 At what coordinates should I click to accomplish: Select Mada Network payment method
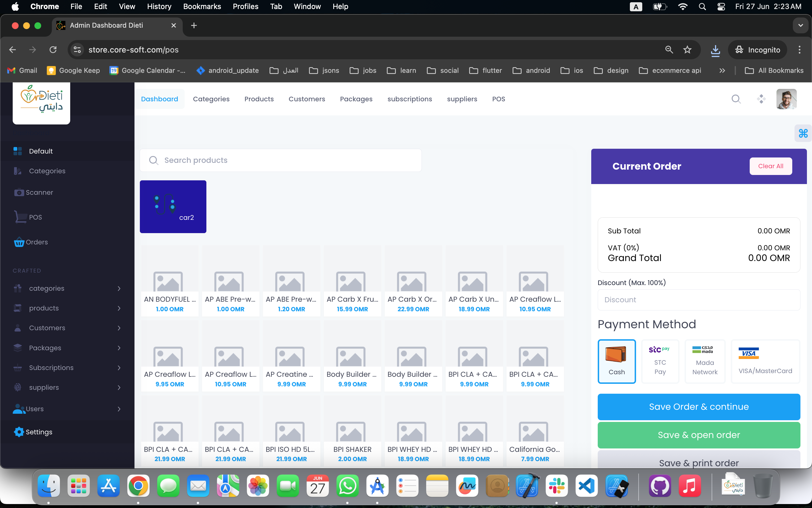705,361
